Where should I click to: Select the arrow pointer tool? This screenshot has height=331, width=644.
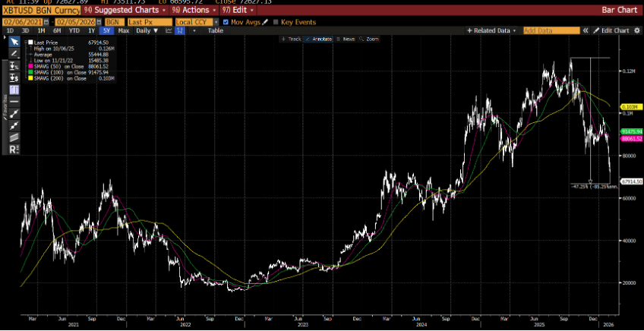[14, 43]
